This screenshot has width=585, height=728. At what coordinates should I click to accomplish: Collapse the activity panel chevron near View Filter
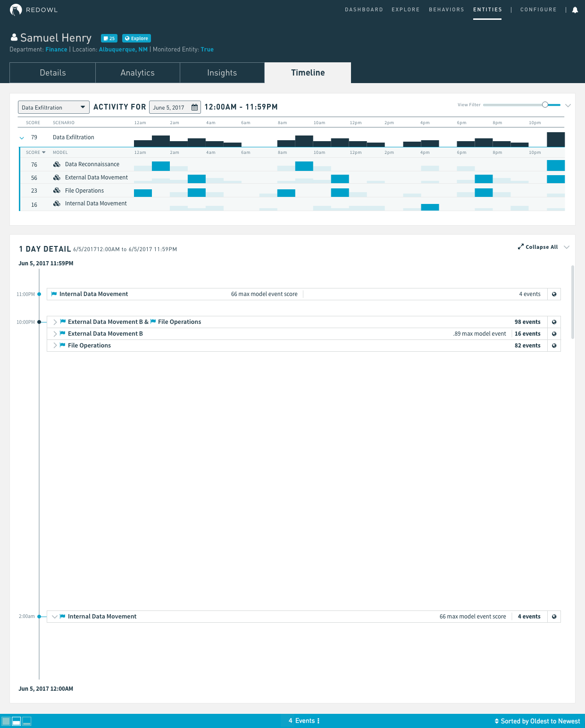tap(568, 105)
